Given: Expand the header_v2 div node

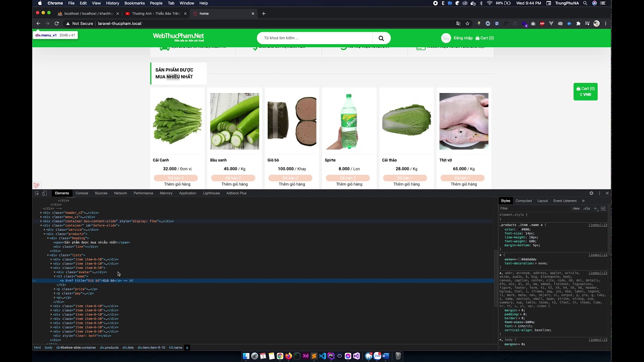Looking at the screenshot, I should (x=41, y=213).
